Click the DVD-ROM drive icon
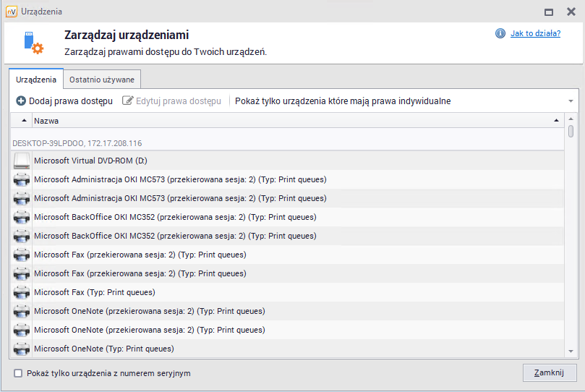The width and height of the screenshot is (585, 392). [x=22, y=161]
